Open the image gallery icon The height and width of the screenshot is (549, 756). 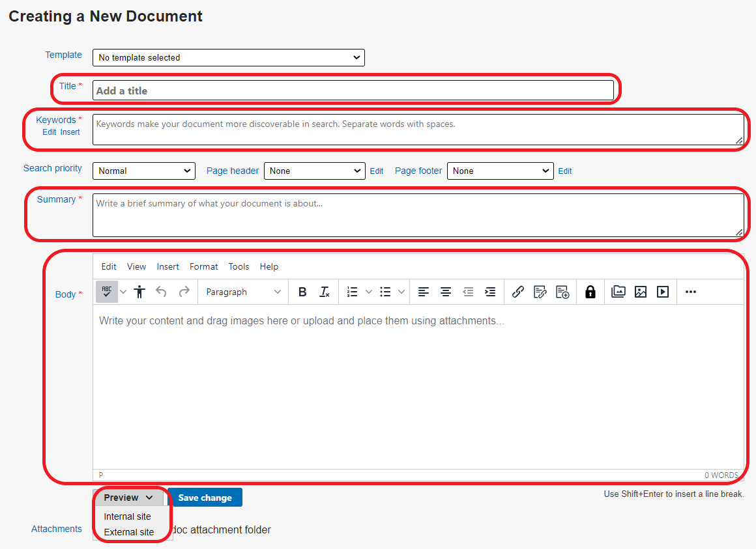[618, 292]
